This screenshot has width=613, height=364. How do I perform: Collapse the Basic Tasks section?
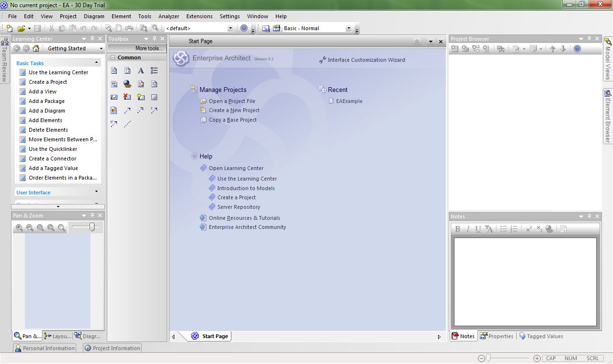pos(96,62)
